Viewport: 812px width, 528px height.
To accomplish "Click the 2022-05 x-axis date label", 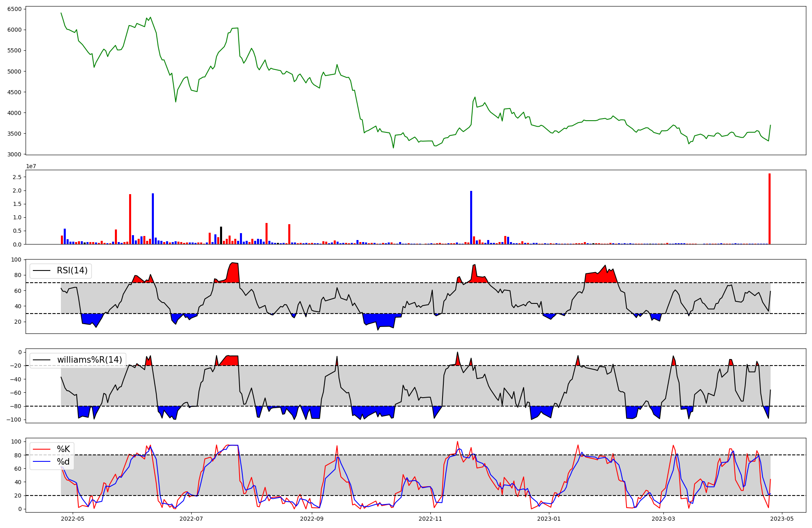I will (73, 519).
